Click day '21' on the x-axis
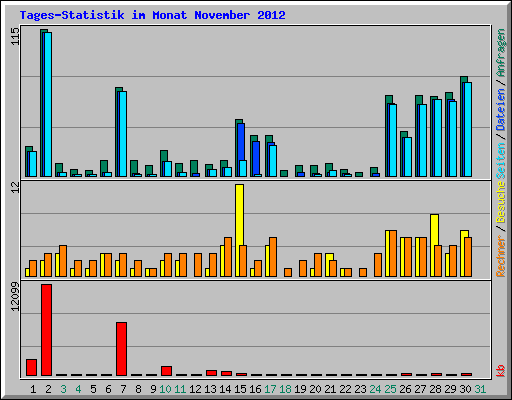This screenshot has height=400, width=512. click(330, 389)
